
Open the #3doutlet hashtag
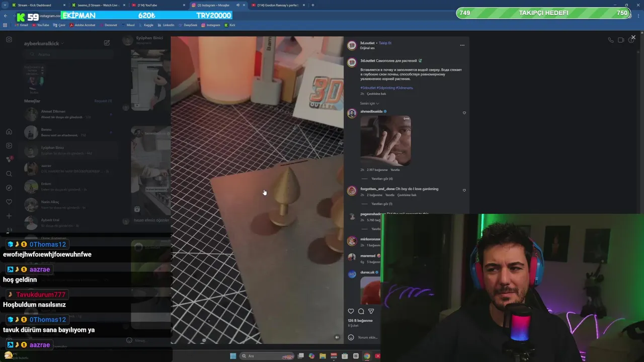pos(368,87)
